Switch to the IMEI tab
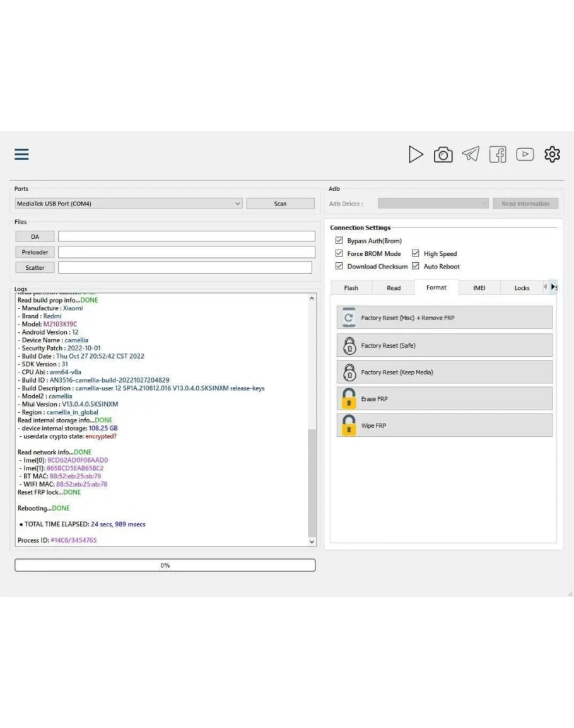 (479, 288)
